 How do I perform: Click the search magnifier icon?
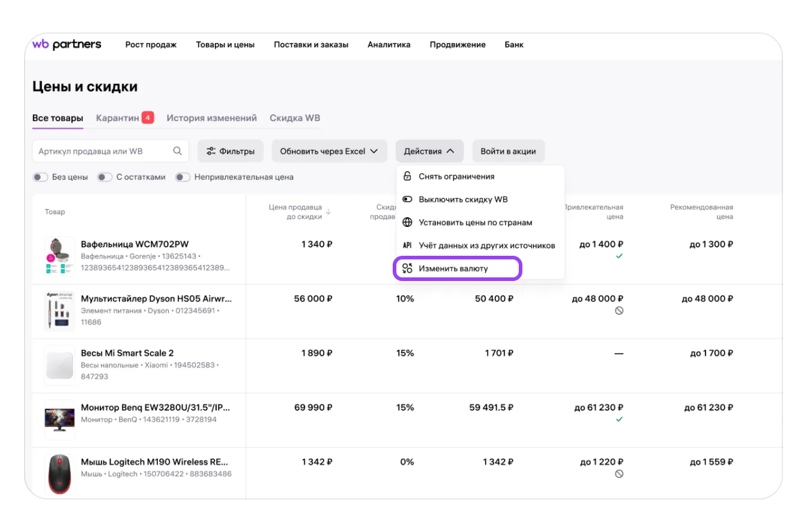click(x=177, y=151)
